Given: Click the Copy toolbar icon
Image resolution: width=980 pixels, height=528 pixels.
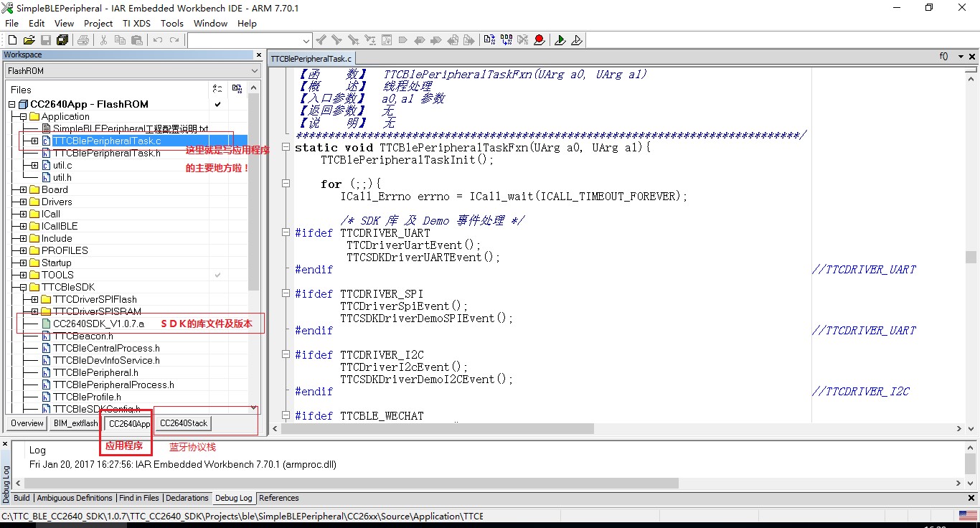Looking at the screenshot, I should pos(119,40).
